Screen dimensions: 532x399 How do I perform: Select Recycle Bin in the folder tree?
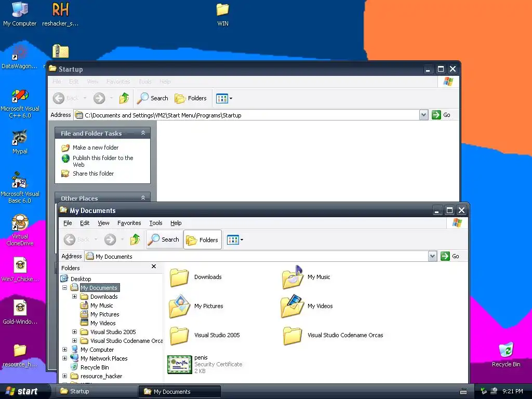(95, 367)
